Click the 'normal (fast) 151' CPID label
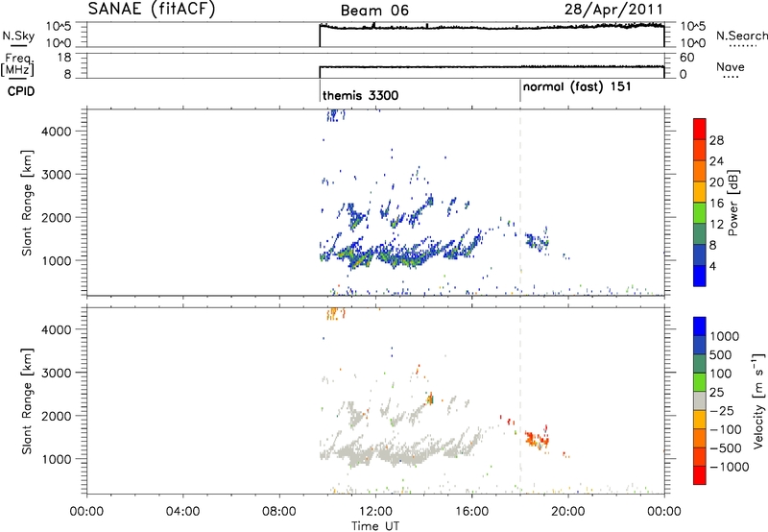Screen dimensions: 768x532 (x=577, y=87)
